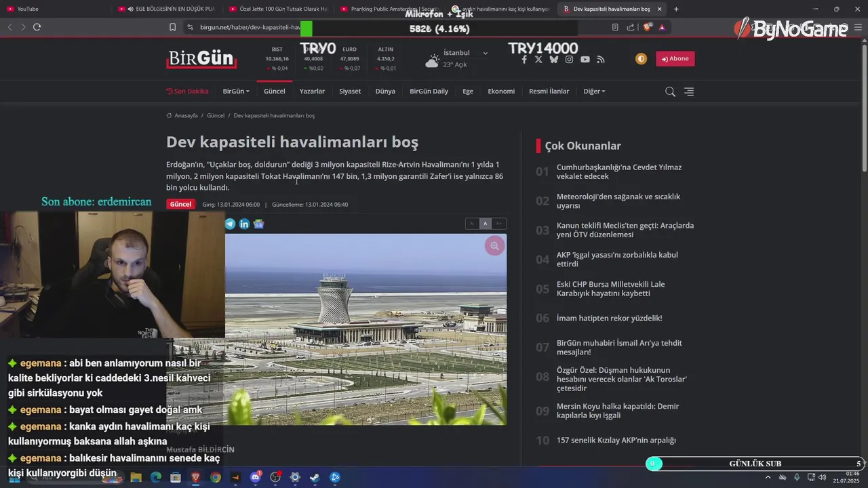This screenshot has width=868, height=488.
Task: Switch to Pranking Public Amsterdam tab
Action: click(x=390, y=9)
